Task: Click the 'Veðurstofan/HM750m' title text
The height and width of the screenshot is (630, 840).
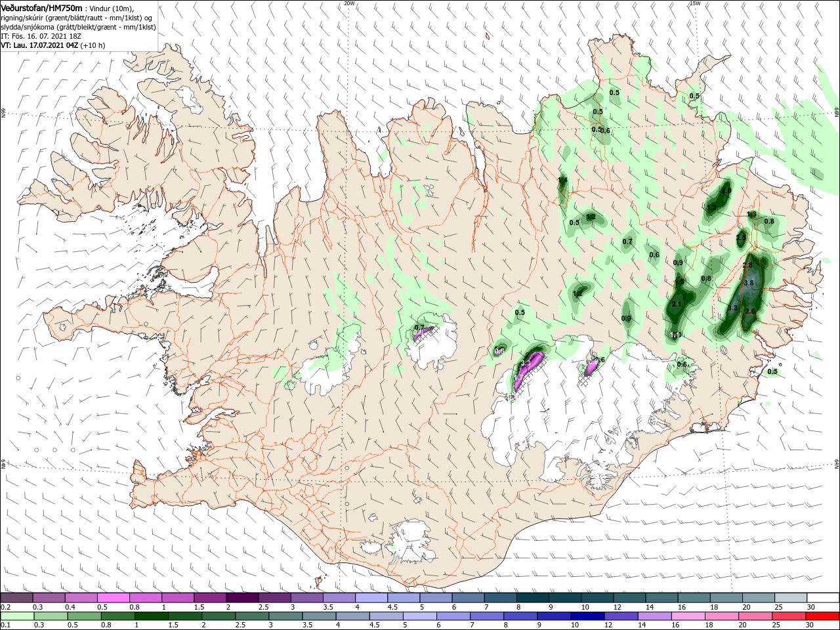Action: (42, 8)
